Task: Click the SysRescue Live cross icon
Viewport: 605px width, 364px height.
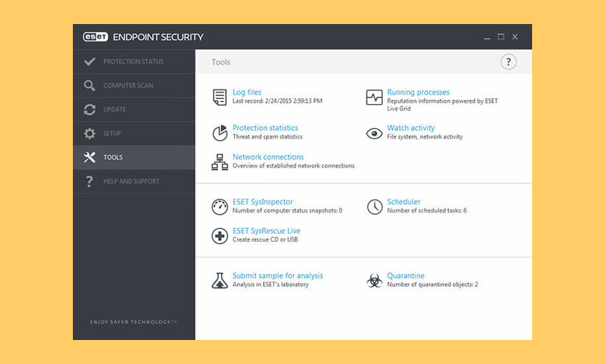Action: [x=219, y=236]
